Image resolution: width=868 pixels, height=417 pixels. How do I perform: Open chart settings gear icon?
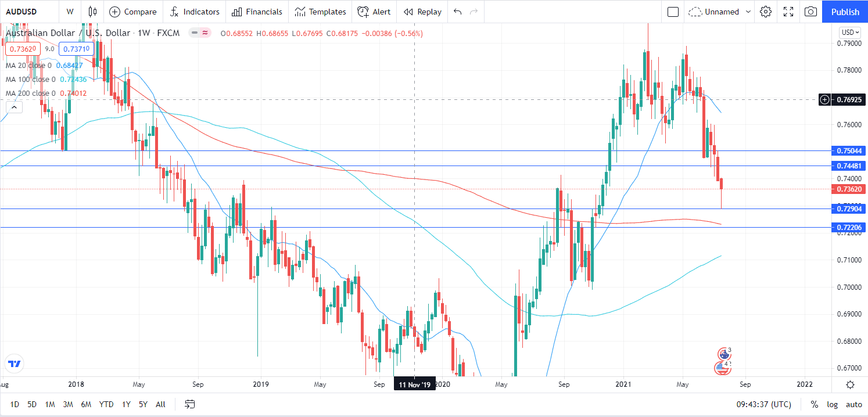[x=766, y=12]
